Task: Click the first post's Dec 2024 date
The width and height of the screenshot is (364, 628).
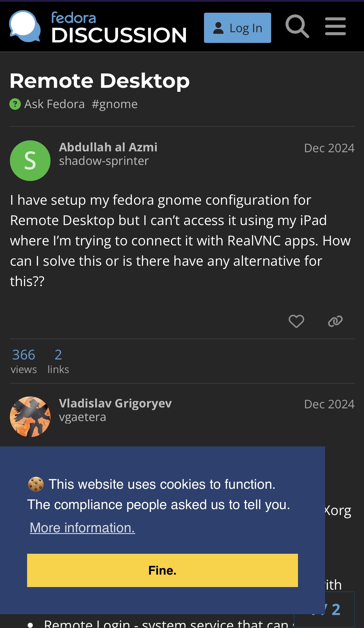Action: [329, 148]
